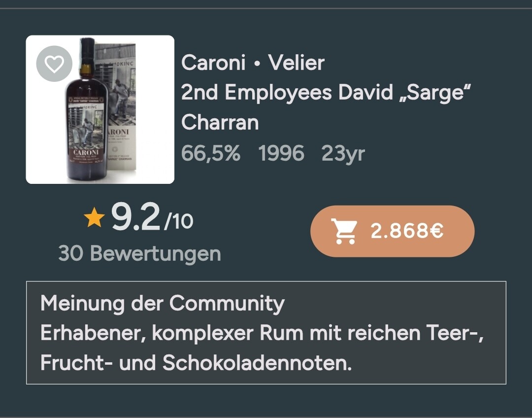The image size is (532, 418).
Task: Click the Schokoladennoten line in community box
Action: (196, 363)
